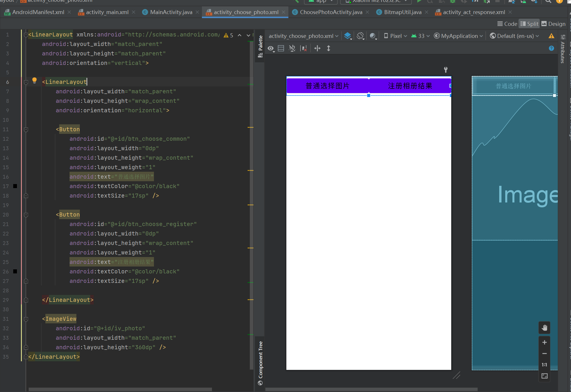Switch to Code view mode
Image resolution: width=571 pixels, height=392 pixels.
(x=507, y=24)
